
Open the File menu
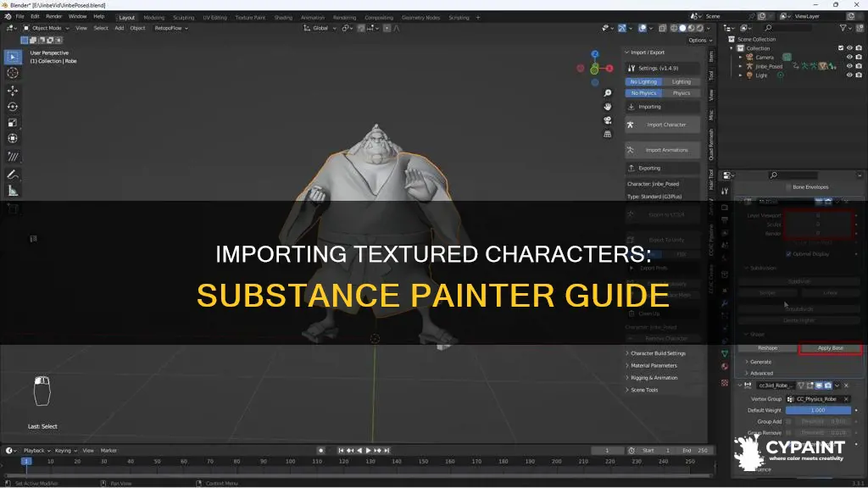tap(20, 17)
